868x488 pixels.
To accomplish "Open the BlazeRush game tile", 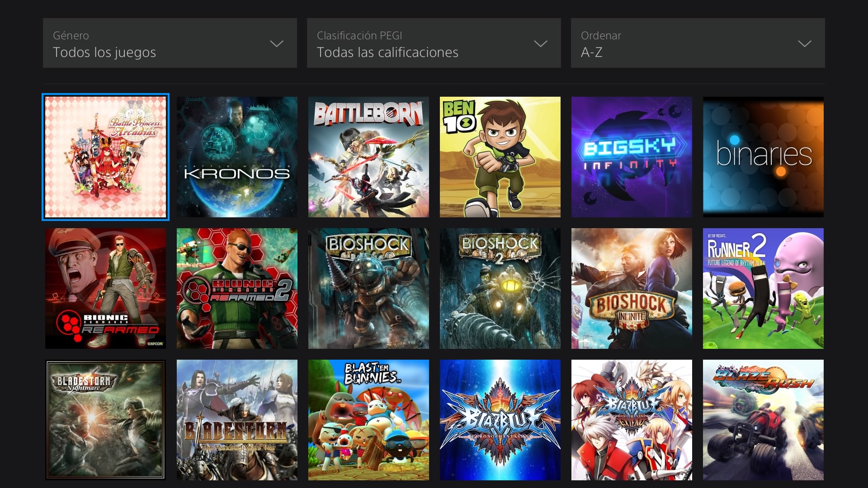I will 763,420.
